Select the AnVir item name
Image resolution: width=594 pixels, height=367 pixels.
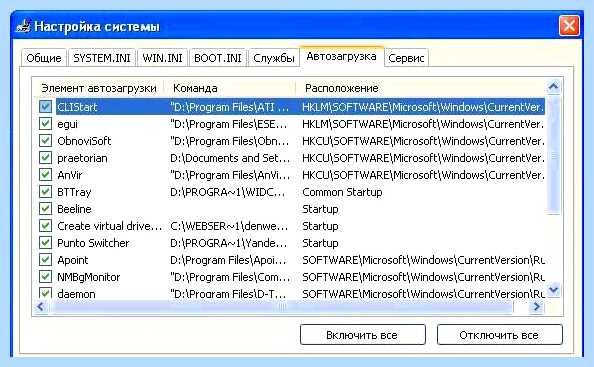(x=70, y=175)
